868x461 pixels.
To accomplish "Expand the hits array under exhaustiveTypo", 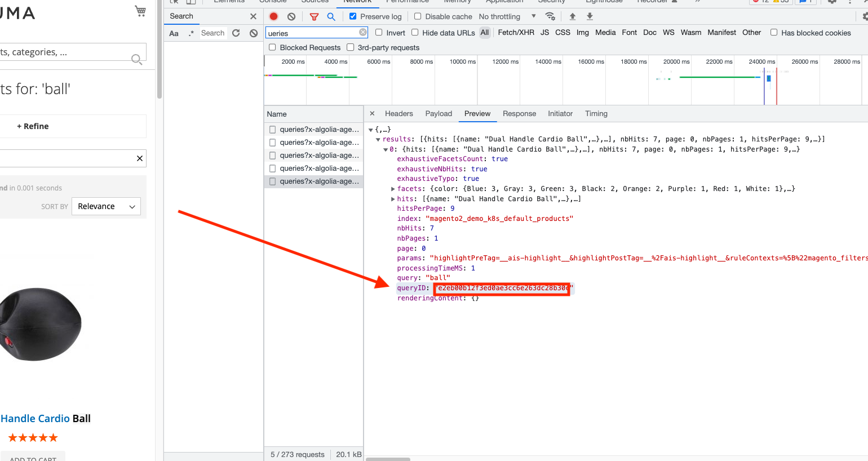I will click(393, 199).
